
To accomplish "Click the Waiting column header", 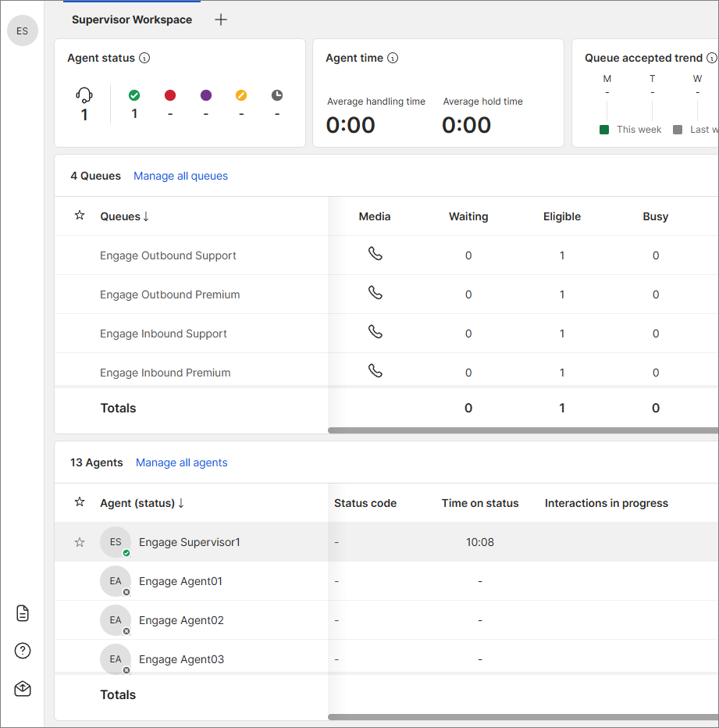I will [468, 216].
